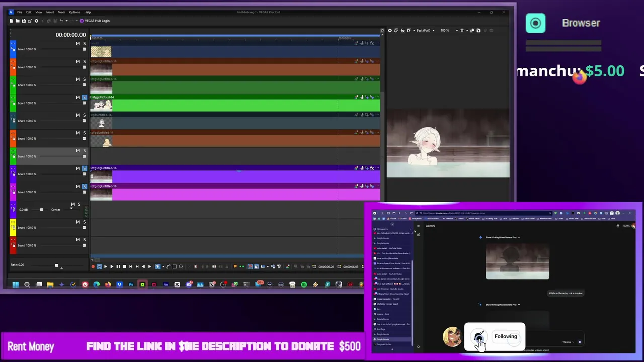Solo the fsdfggUntitled-14 bright green track

click(84, 97)
